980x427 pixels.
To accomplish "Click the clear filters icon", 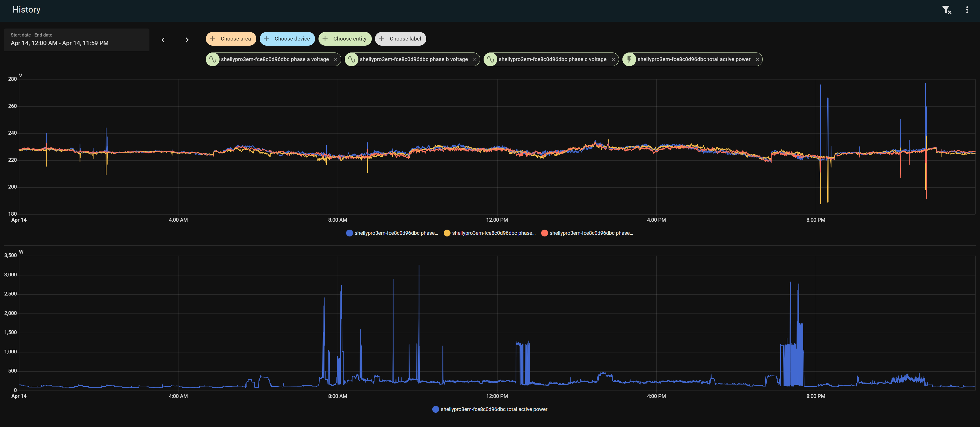I will [x=947, y=10].
